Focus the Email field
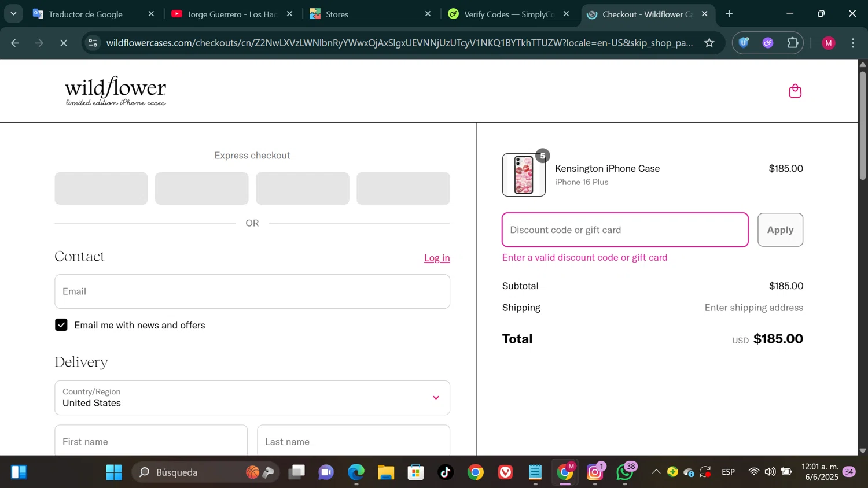 tap(252, 291)
